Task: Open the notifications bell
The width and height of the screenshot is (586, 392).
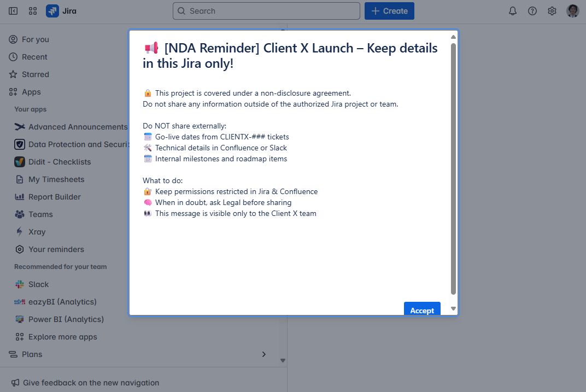Action: pos(513,11)
